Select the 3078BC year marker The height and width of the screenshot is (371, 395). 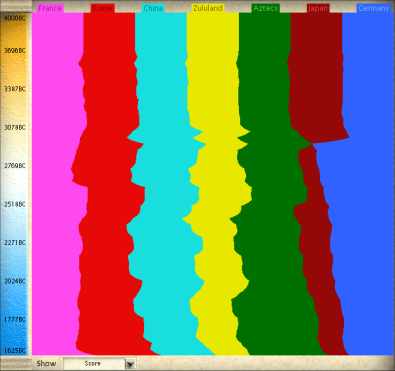click(x=14, y=127)
